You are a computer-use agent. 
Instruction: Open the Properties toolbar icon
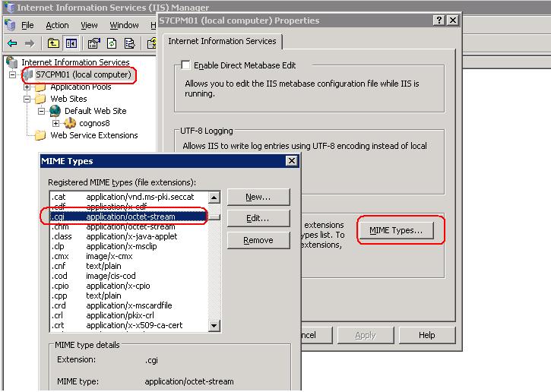(93, 43)
